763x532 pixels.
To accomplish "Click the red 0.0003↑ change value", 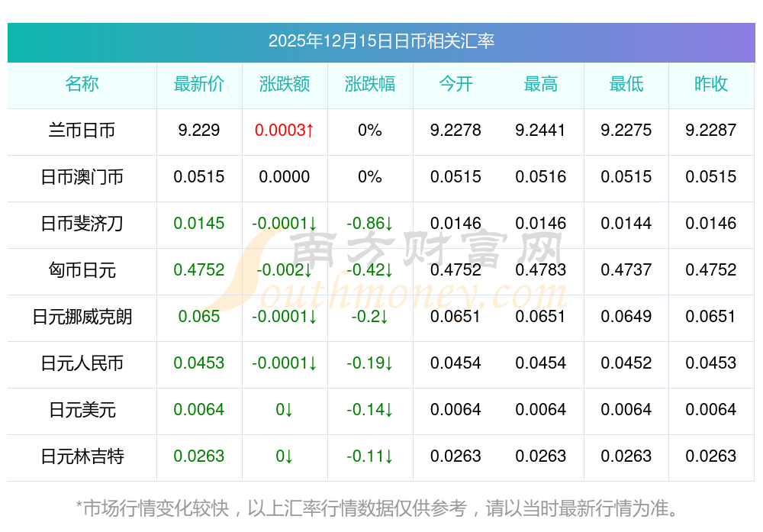I will click(285, 131).
